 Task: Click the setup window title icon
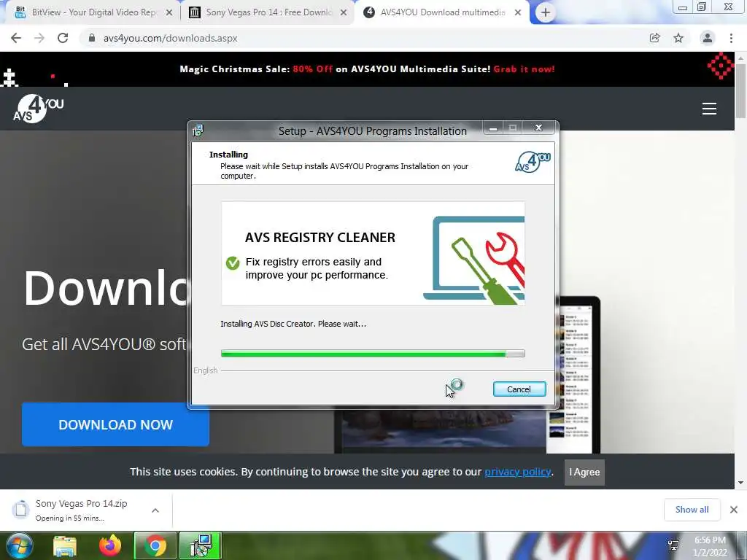coord(198,130)
